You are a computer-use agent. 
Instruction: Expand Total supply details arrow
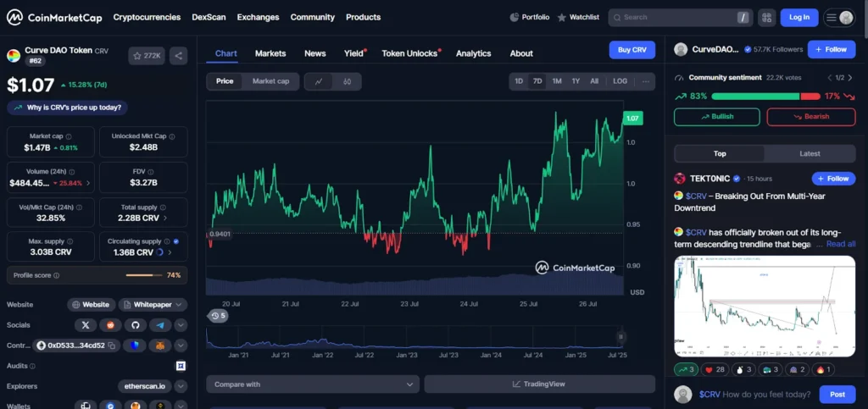coord(165,218)
